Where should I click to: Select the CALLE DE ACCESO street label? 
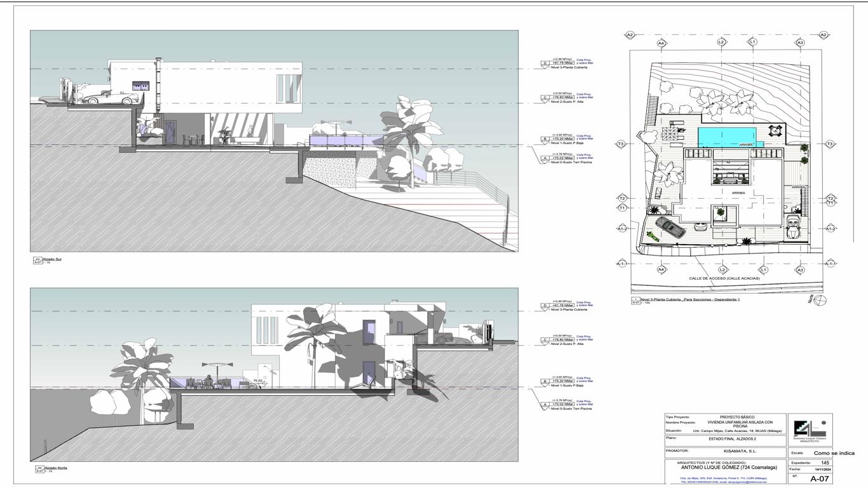724,278
